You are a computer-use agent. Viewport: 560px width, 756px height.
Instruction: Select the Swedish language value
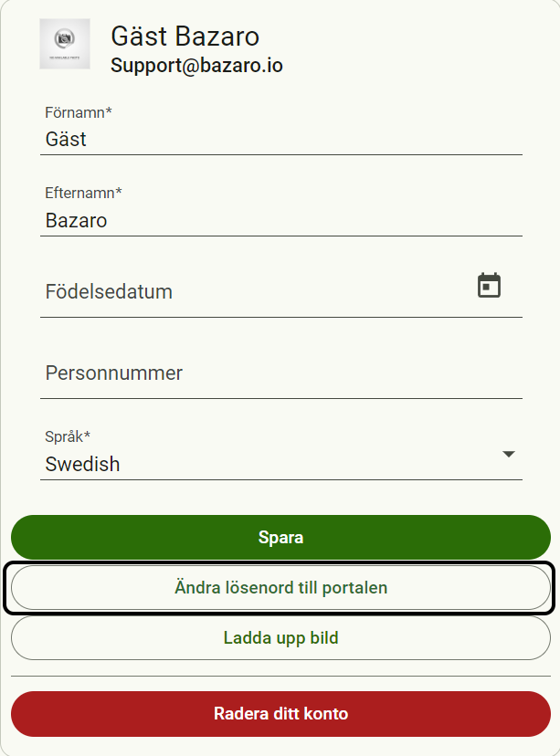(82, 464)
